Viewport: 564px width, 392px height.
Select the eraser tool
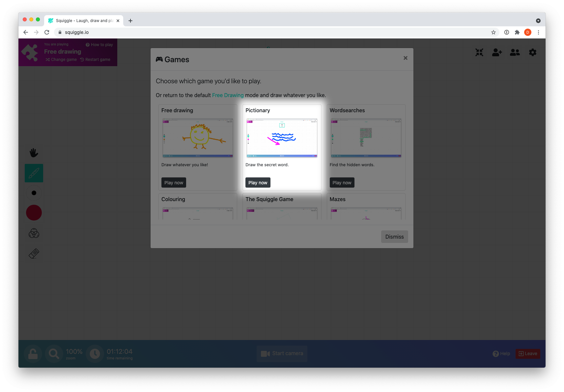34,253
